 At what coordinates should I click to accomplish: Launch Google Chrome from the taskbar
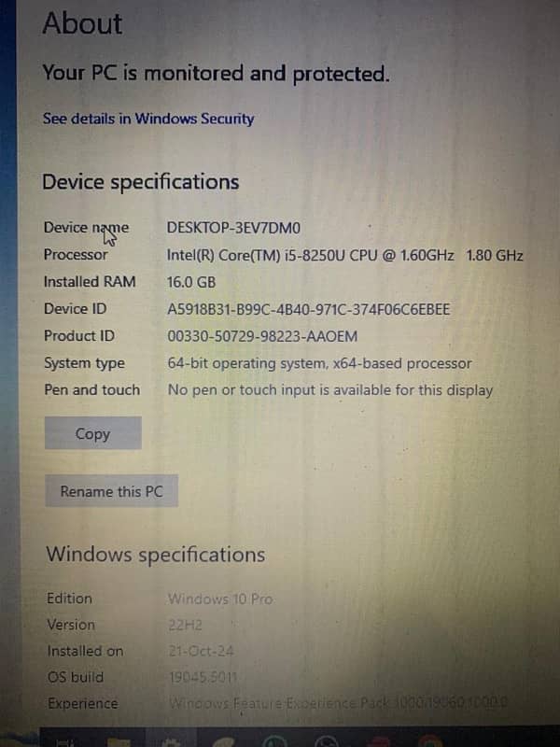point(430,741)
